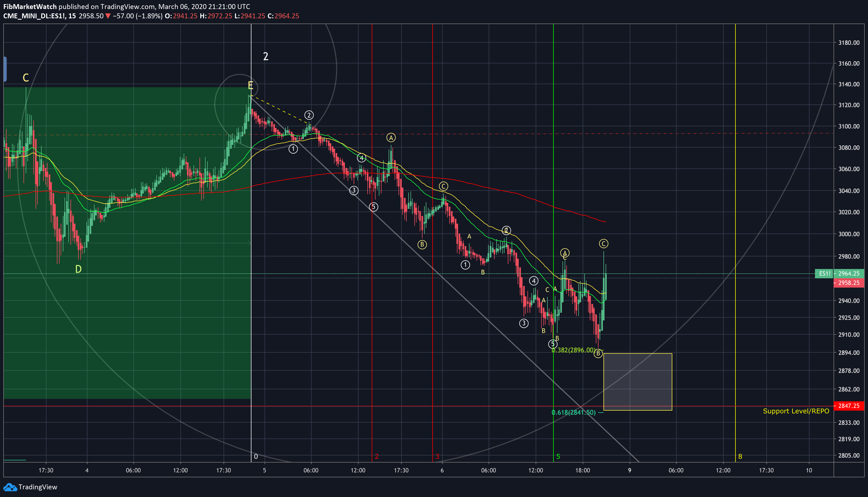Select the CME_MINI_DL:ES1!, 15 symbol title
This screenshot has width=868, height=497.
(x=40, y=16)
